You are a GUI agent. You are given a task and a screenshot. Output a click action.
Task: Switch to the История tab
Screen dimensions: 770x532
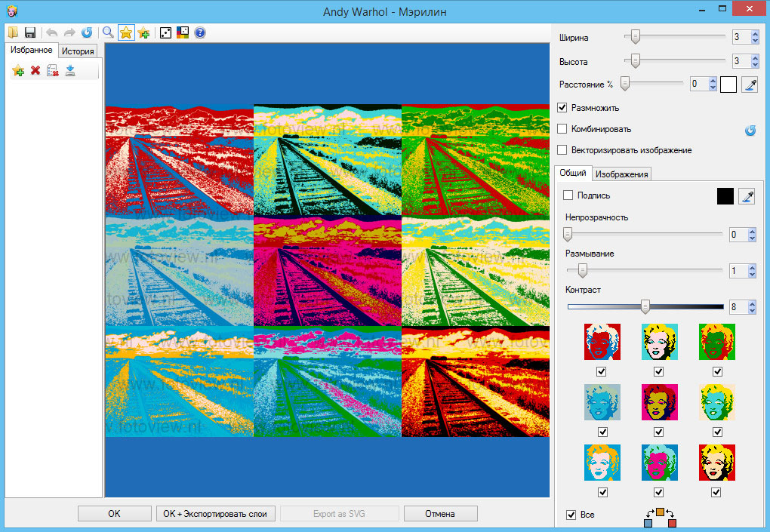pos(78,51)
